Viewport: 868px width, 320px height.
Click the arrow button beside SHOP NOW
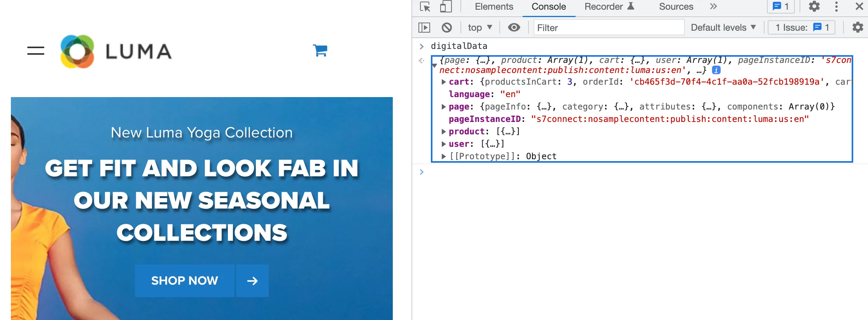(252, 281)
